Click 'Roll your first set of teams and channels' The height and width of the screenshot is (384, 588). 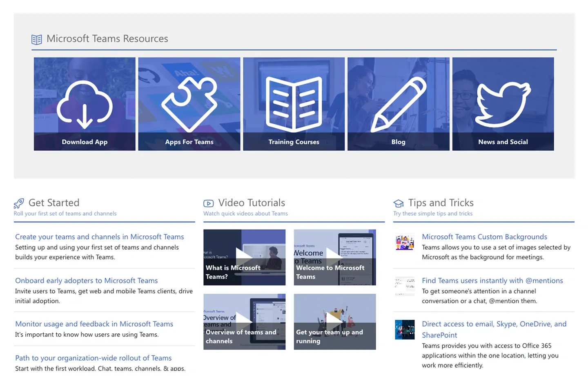[x=65, y=214]
